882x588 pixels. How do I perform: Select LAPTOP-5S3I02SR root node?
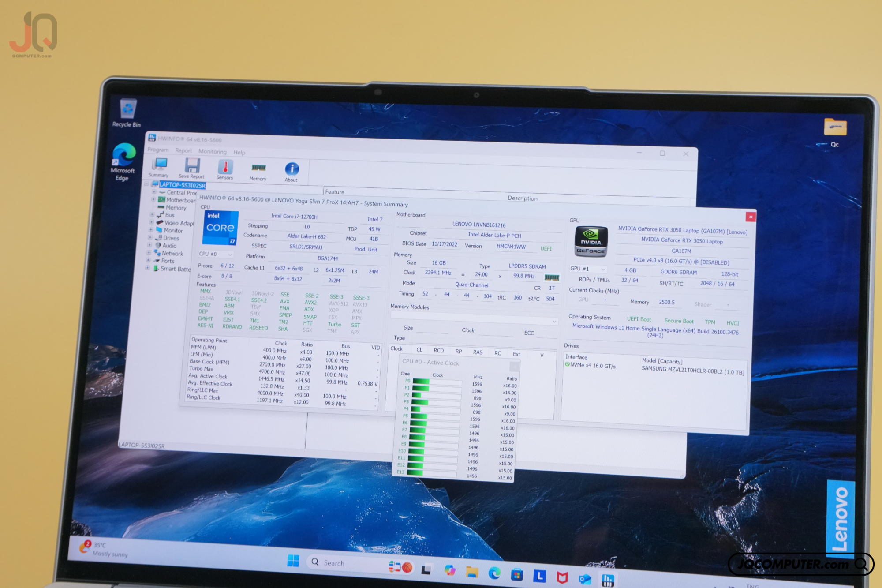click(x=183, y=185)
